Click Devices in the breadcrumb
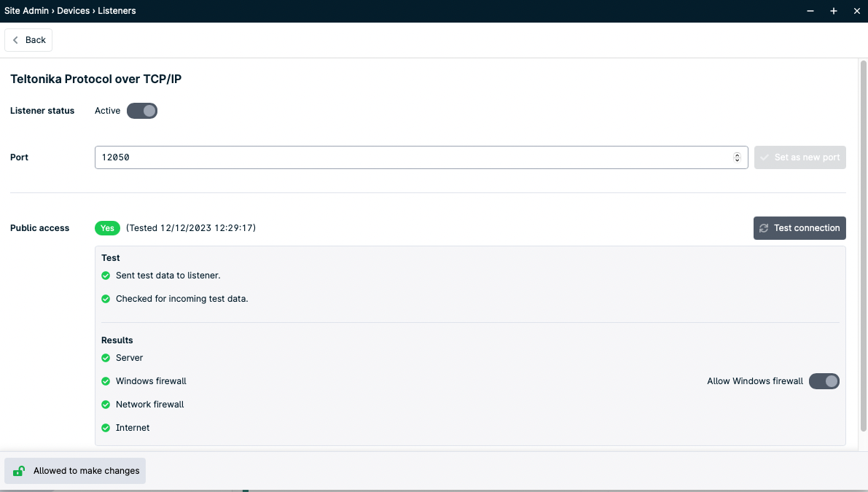Image resolution: width=868 pixels, height=492 pixels. 73,10
